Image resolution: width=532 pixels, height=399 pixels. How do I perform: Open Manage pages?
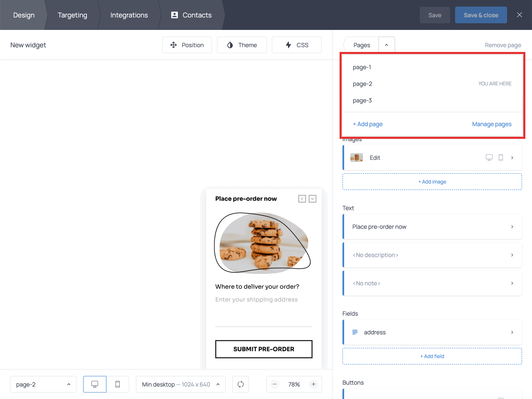492,124
